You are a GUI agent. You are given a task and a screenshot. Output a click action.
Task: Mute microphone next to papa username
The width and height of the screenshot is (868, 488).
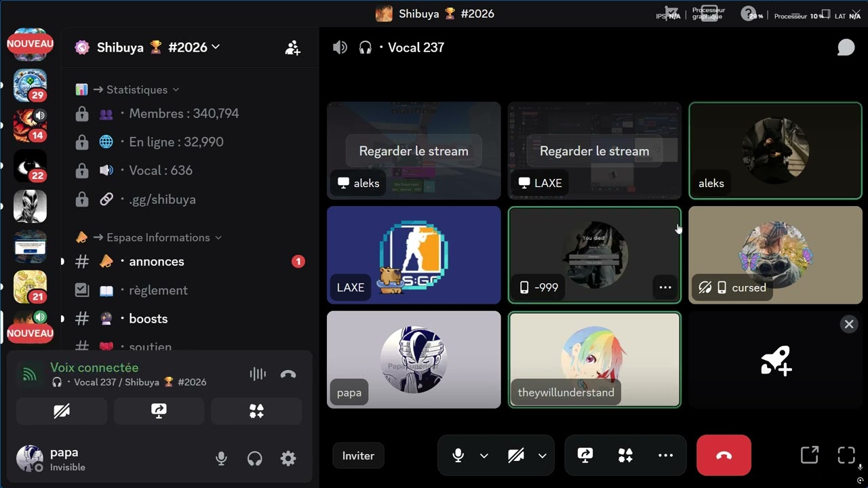[x=221, y=459]
